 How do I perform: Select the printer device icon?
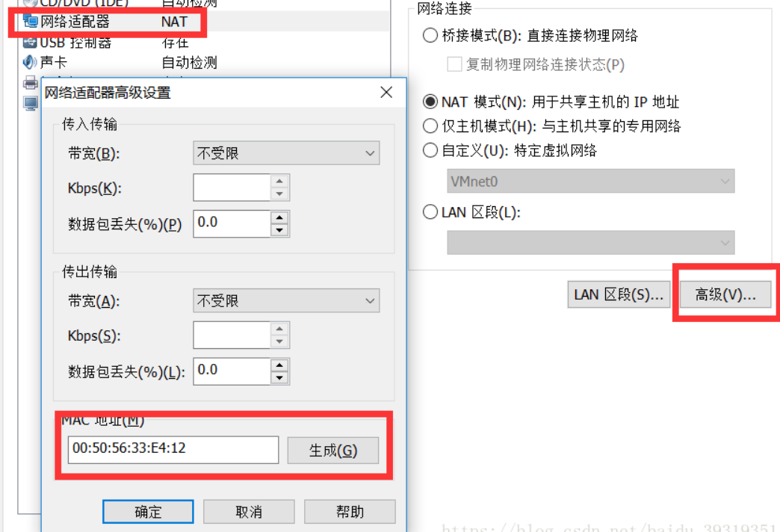coord(31,82)
